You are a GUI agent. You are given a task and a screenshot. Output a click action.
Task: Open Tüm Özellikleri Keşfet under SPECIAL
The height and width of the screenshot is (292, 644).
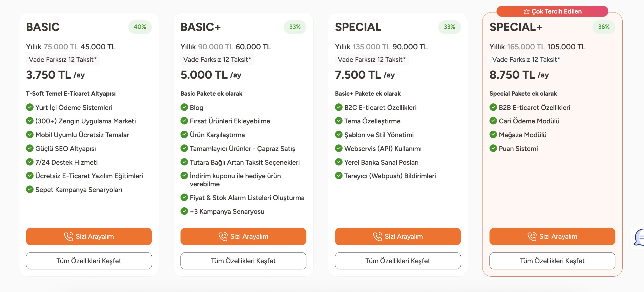coord(398,261)
